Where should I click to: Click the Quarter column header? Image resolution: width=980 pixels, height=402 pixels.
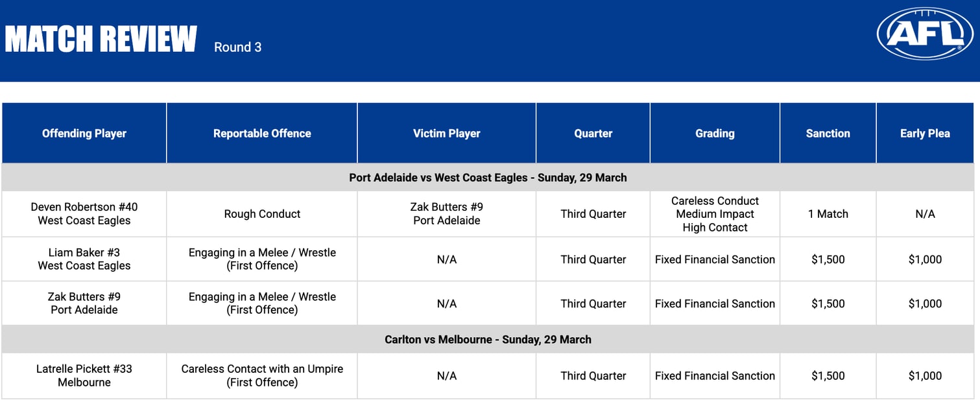[593, 134]
